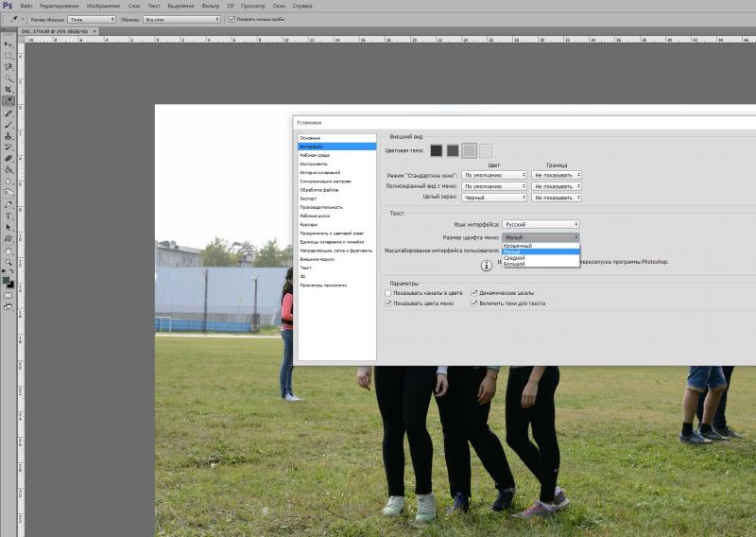
Task: Open 'Экспорт' preferences category
Action: point(337,199)
